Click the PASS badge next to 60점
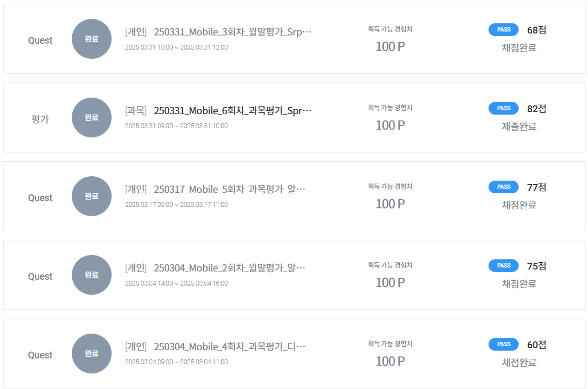The image size is (588, 389). (x=504, y=344)
